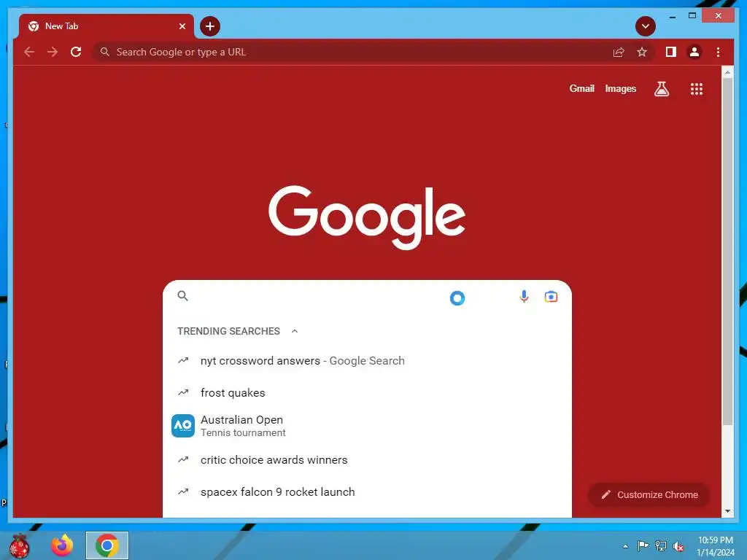
Task: Click the share page icon in address bar
Action: click(619, 52)
